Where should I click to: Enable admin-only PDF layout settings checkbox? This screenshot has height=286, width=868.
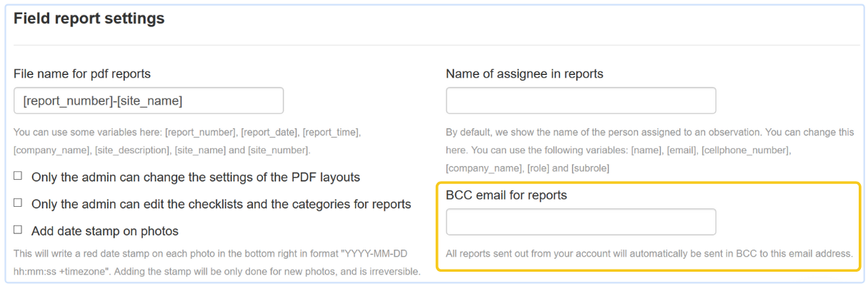pyautogui.click(x=18, y=176)
